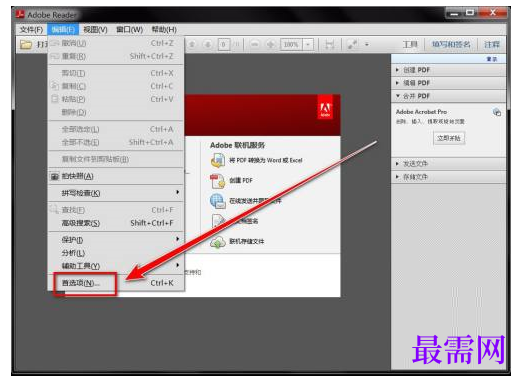
Task: Open the small dropdown arrow after read mode
Action: (367, 44)
